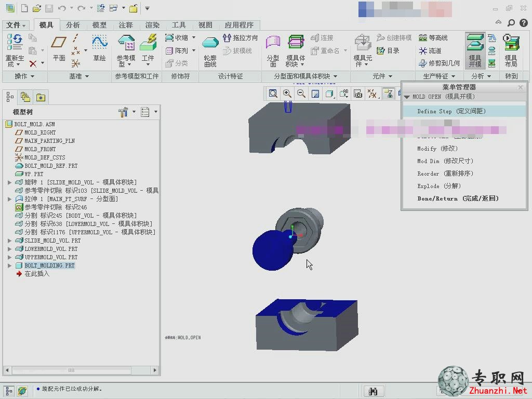Screen dimensions: 532x399
Task: Click the repaint icon in graphics toolbar
Action: point(315,94)
